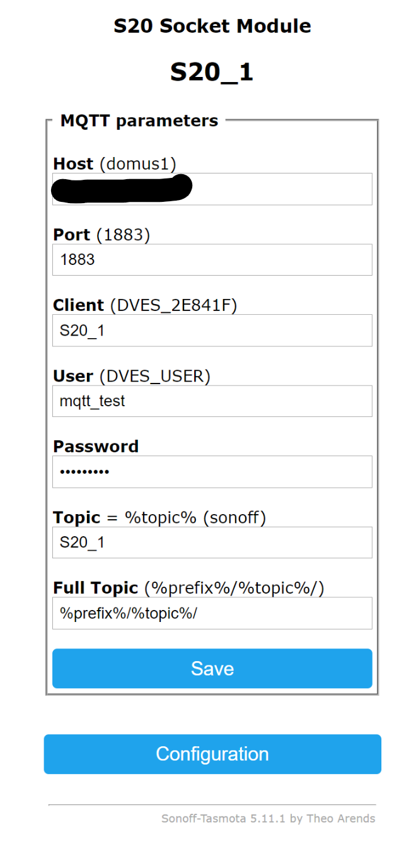Click the Host (domus1) label

click(114, 164)
